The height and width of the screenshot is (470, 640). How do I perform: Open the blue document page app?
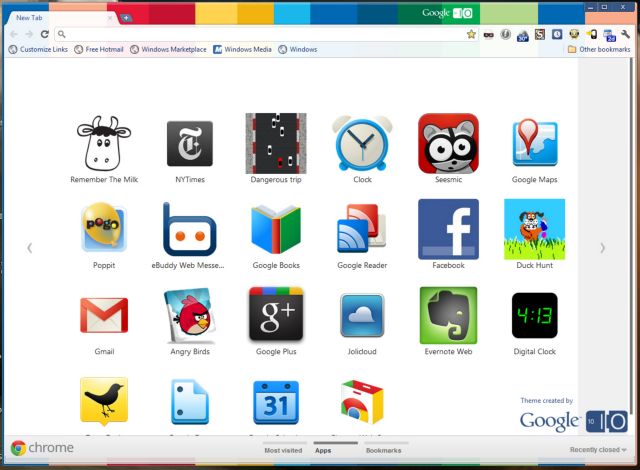[190, 402]
